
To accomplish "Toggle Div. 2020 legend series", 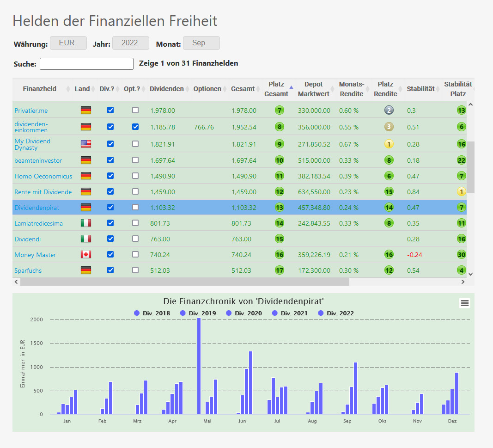I will click(244, 313).
